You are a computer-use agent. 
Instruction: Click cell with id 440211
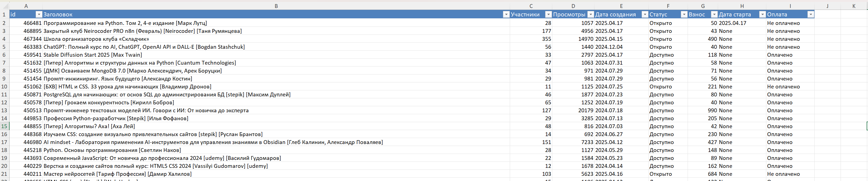(26, 174)
